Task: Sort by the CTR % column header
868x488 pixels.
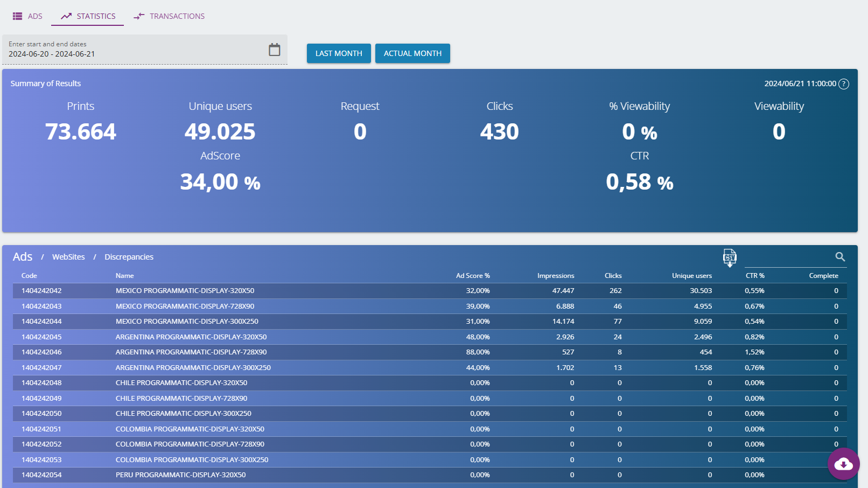Action: (754, 276)
